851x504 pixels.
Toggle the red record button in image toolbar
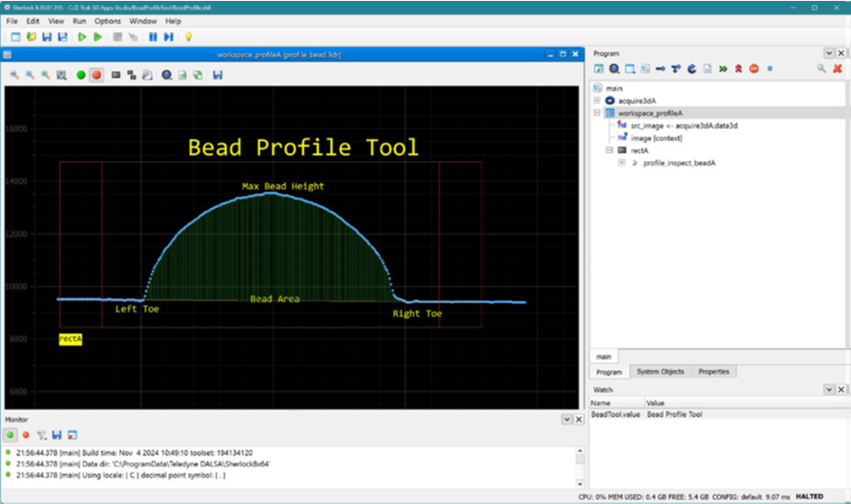(x=96, y=74)
